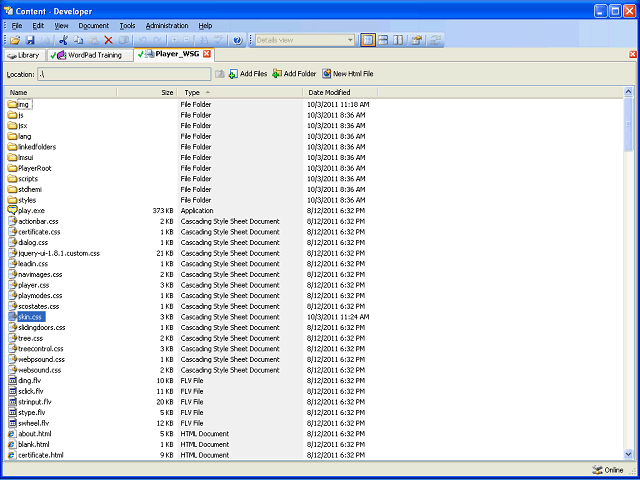
Task: Click the greyed Undo arrow icon
Action: coord(142,40)
